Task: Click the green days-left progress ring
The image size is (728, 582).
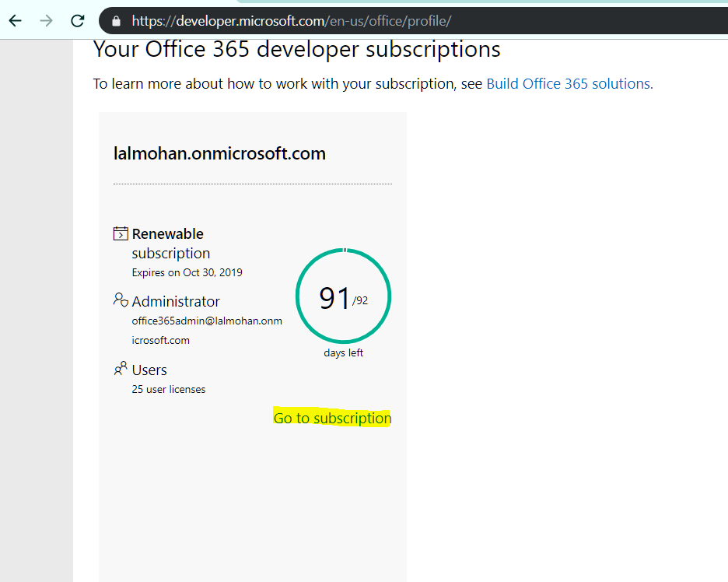Action: [x=343, y=251]
